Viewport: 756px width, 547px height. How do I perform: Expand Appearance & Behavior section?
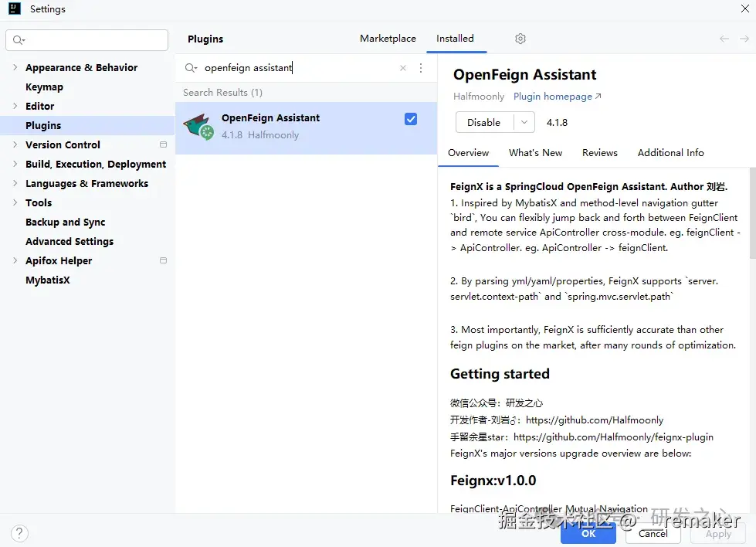pyautogui.click(x=15, y=67)
